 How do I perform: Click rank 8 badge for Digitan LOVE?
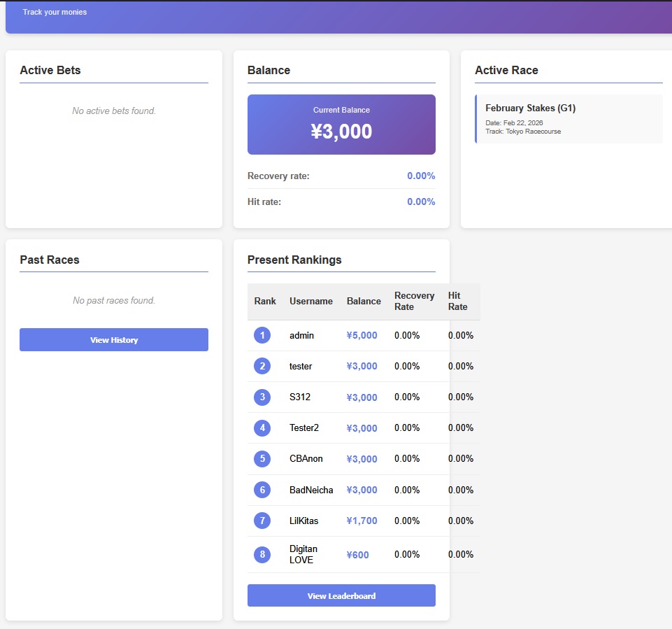click(262, 554)
